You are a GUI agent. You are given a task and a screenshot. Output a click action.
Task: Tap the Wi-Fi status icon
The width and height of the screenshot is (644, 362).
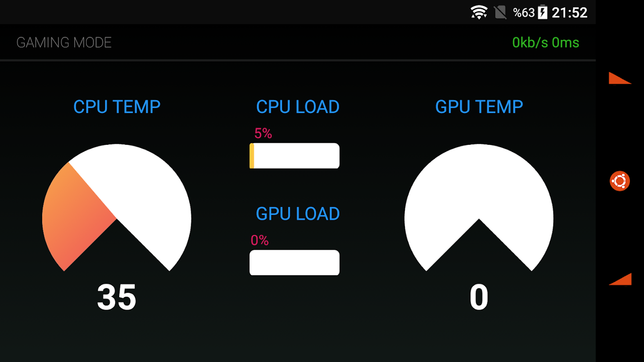point(479,12)
